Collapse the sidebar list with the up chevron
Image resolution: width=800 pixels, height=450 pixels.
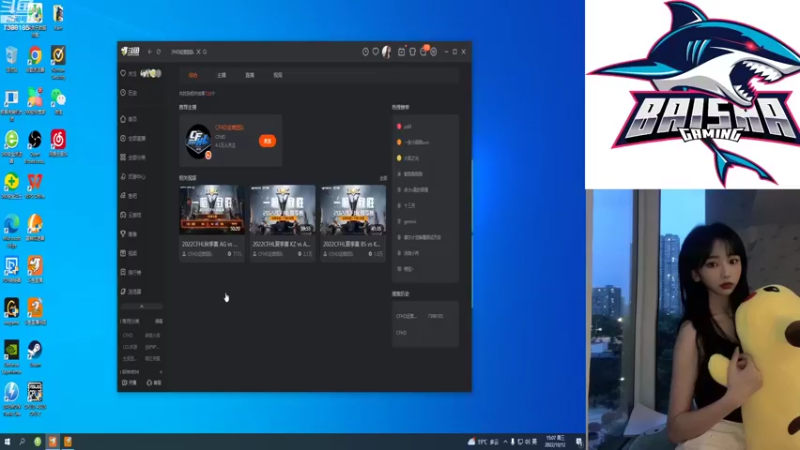pyautogui.click(x=142, y=306)
